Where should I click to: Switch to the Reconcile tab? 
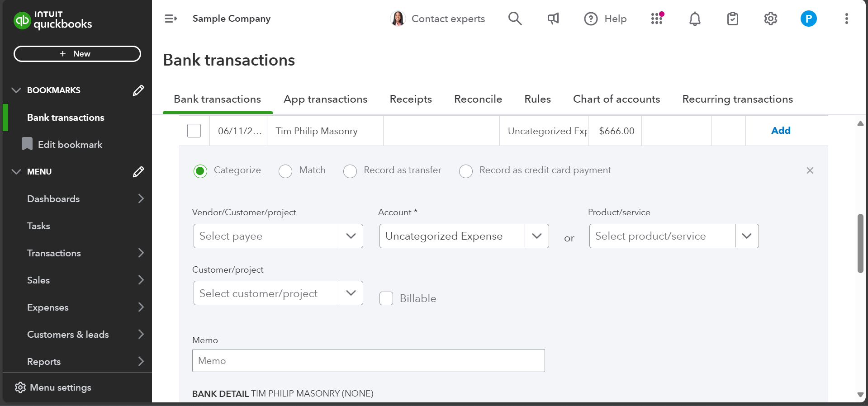[478, 99]
